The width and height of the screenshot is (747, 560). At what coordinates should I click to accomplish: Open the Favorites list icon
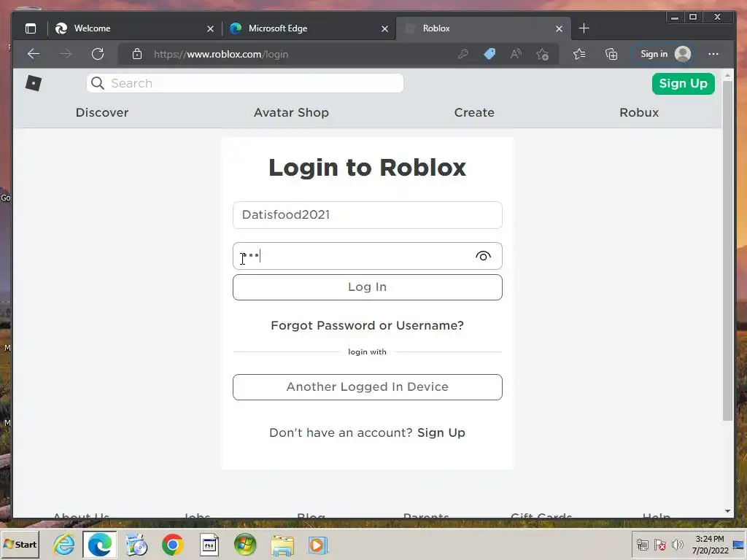579,54
